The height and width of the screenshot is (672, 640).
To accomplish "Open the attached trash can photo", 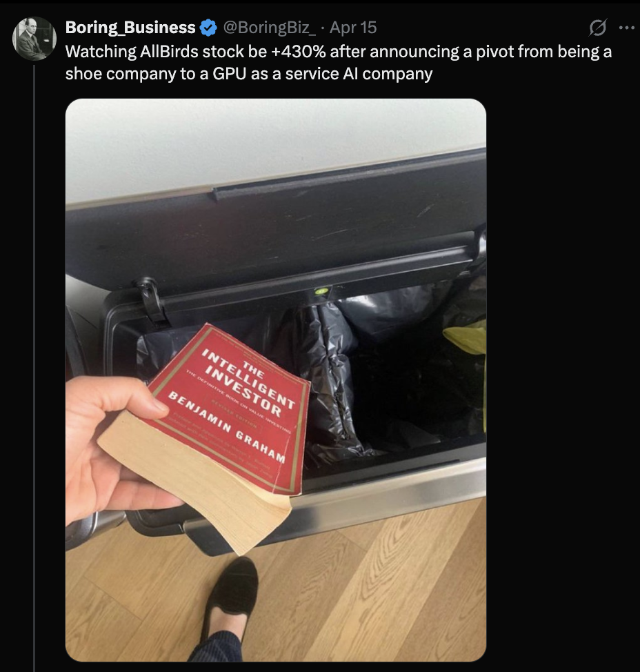I will point(275,379).
